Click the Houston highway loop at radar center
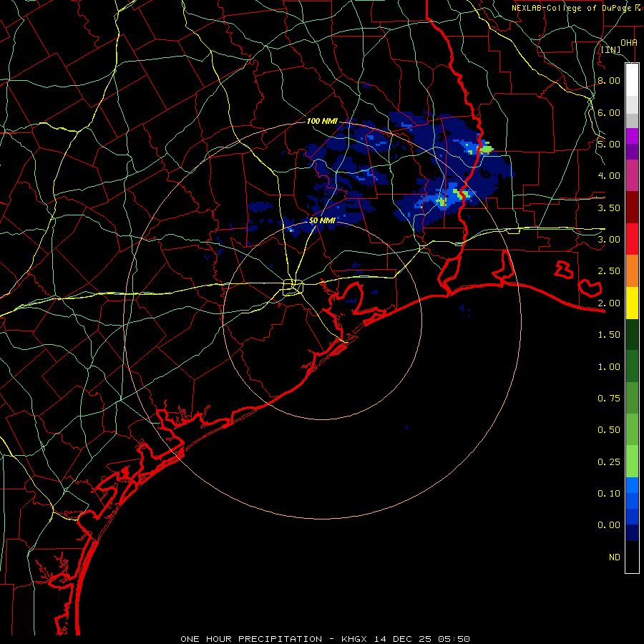This screenshot has width=644, height=644. 293,287
